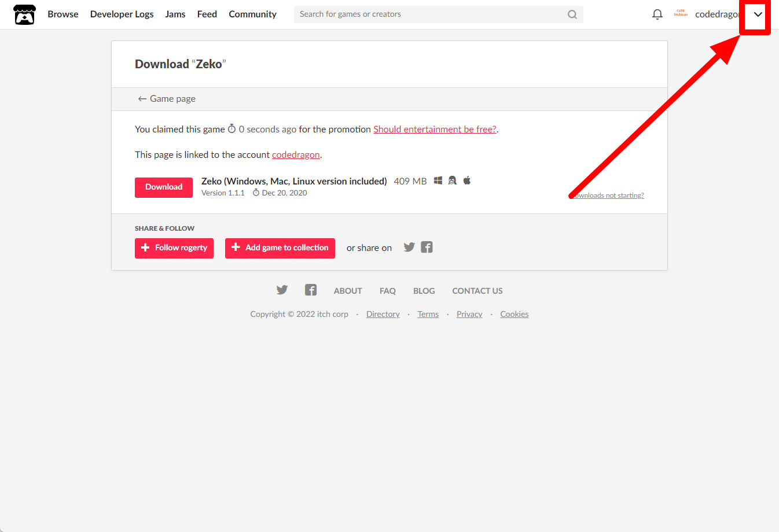
Task: Open the BLOG footer link
Action: pos(424,291)
